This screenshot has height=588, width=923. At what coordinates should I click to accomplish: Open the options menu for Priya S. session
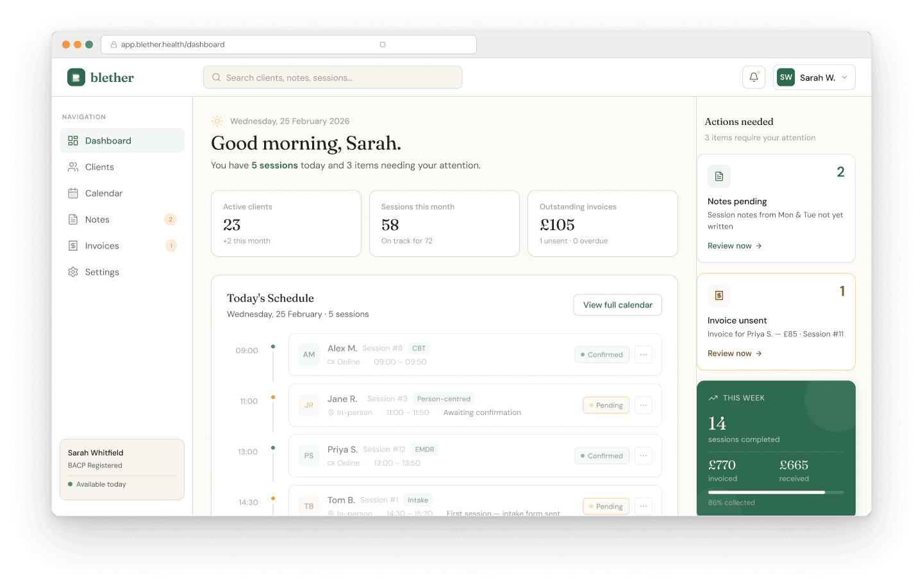coord(643,455)
